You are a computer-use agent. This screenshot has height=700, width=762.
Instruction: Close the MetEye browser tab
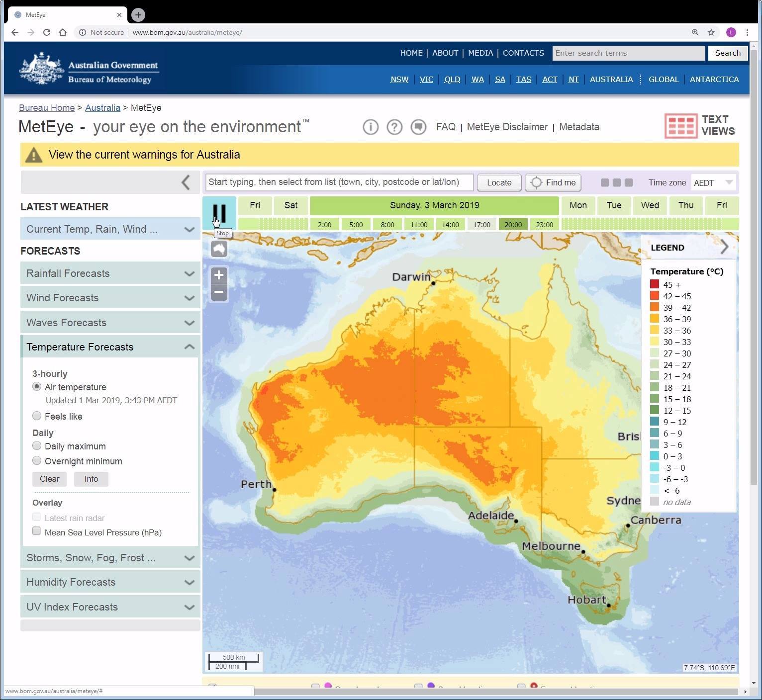(119, 15)
